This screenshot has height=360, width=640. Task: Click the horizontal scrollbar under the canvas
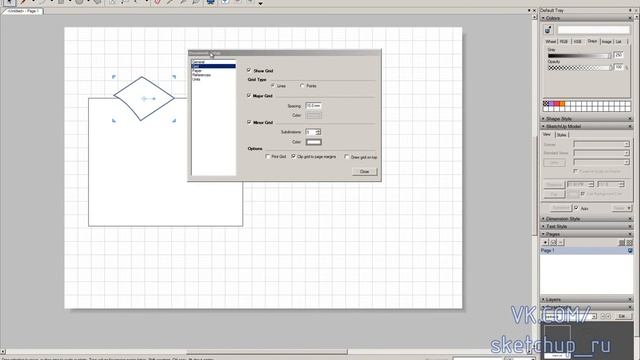(x=267, y=351)
